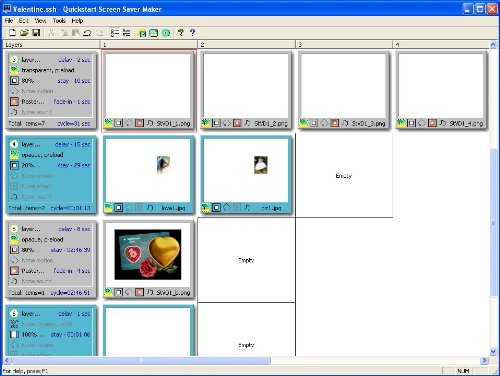Click the Cut scissors toolbar icon
This screenshot has height=376, width=500.
51,33
